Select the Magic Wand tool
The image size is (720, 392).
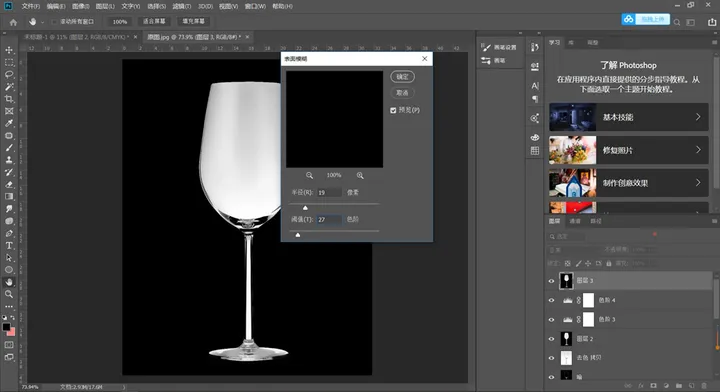coord(9,87)
